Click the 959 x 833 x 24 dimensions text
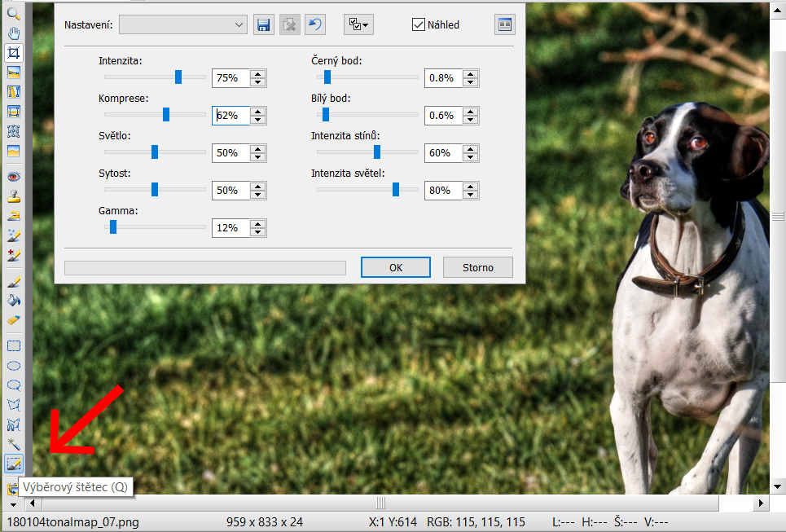Screen dimensions: 786x532 point(264,522)
